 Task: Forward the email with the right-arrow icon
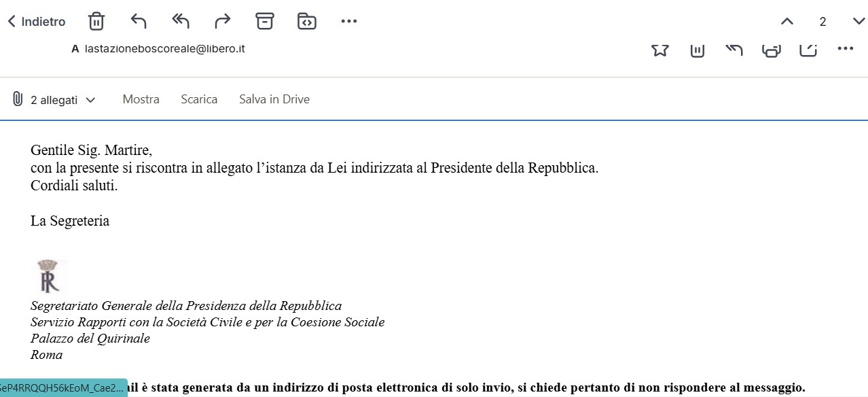pyautogui.click(x=223, y=22)
